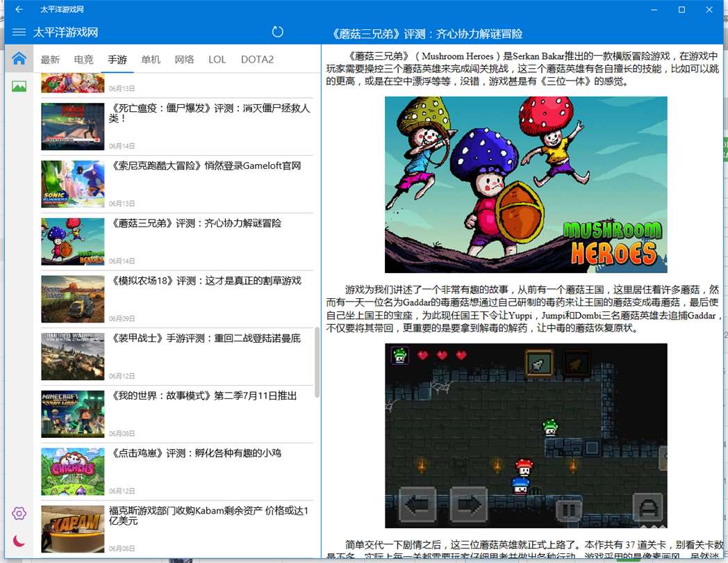Click date 06月14日 under 死亡瘟疫 article

pos(122,146)
